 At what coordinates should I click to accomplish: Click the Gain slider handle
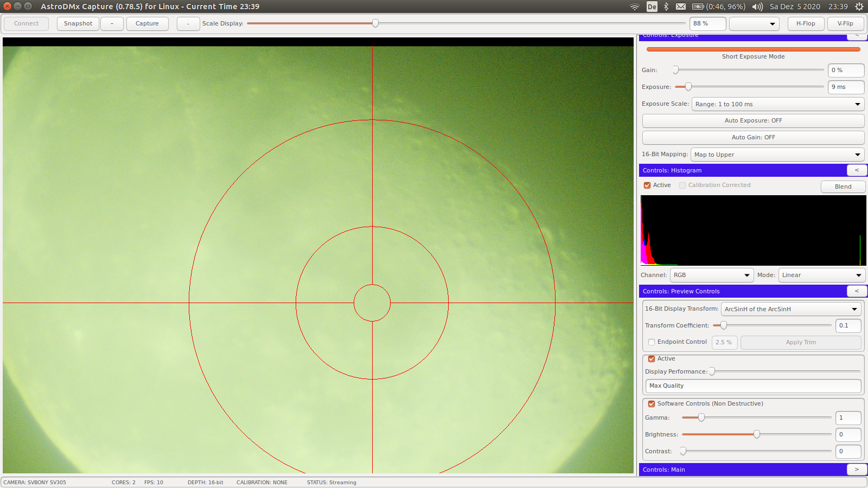tap(676, 70)
